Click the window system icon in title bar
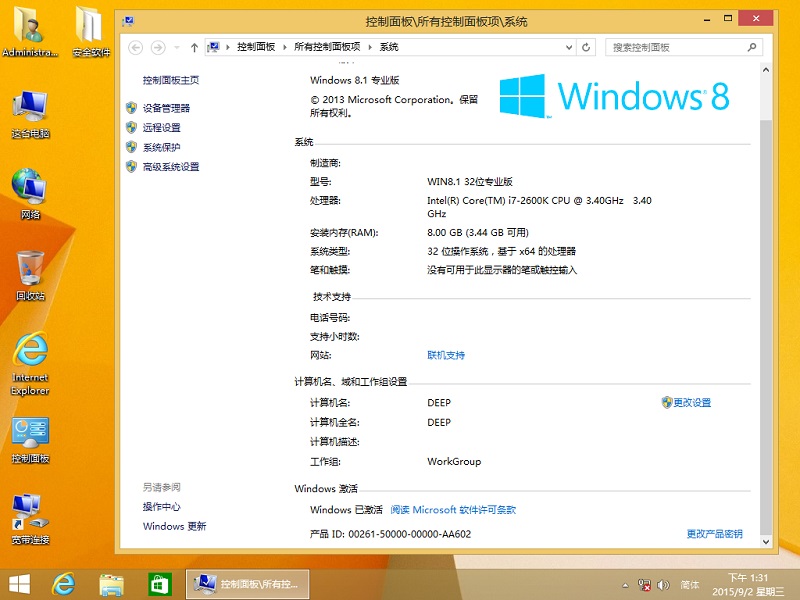Image resolution: width=800 pixels, height=600 pixels. point(128,21)
